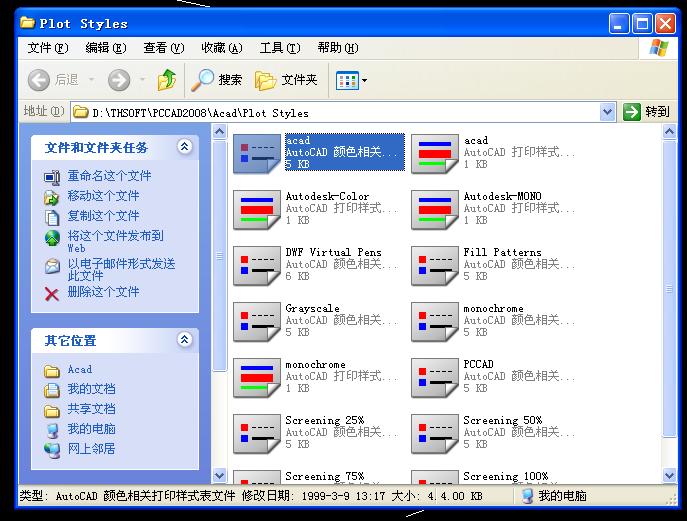687x521 pixels.
Task: Click the task pane scroll down arrow
Action: point(220,475)
